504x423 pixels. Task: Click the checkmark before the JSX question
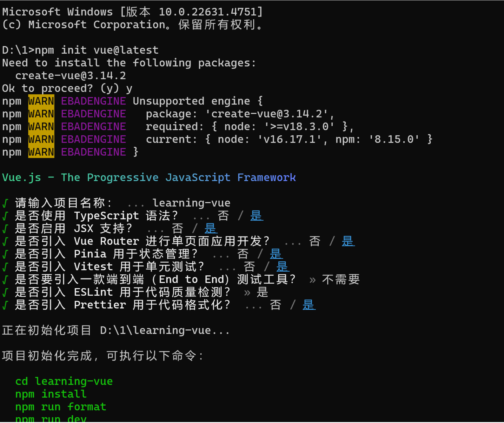click(5, 229)
